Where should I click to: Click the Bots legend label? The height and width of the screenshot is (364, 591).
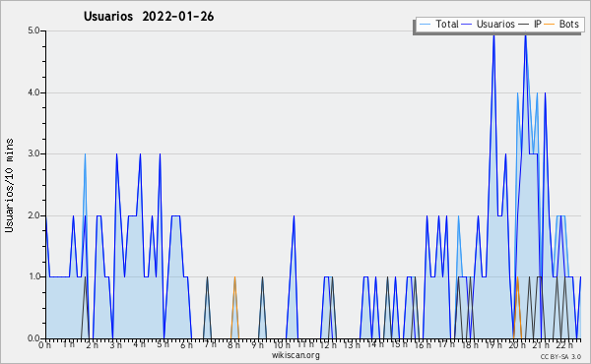coord(568,24)
